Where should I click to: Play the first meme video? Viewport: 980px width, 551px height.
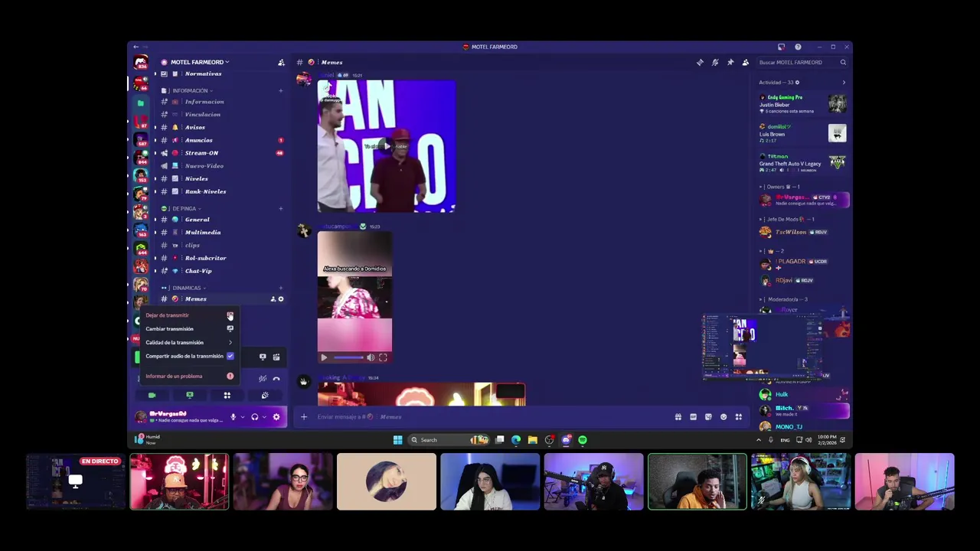[387, 146]
